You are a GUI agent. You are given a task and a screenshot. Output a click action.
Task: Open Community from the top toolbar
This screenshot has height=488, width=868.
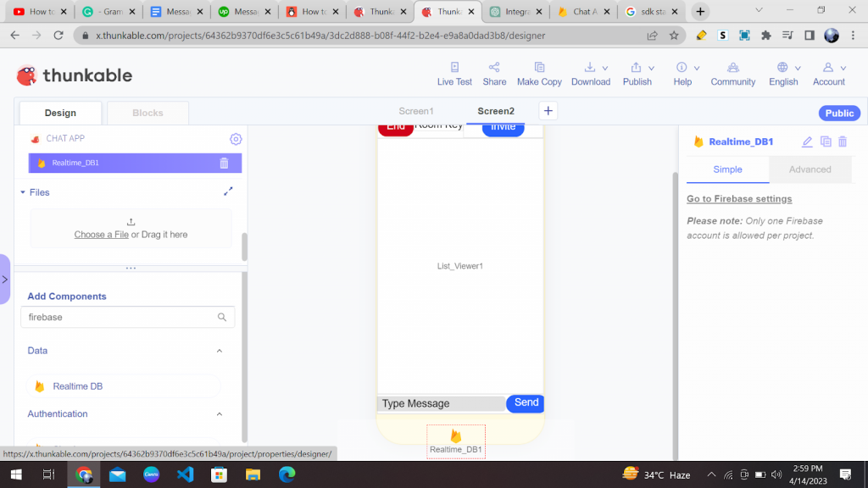pos(732,73)
